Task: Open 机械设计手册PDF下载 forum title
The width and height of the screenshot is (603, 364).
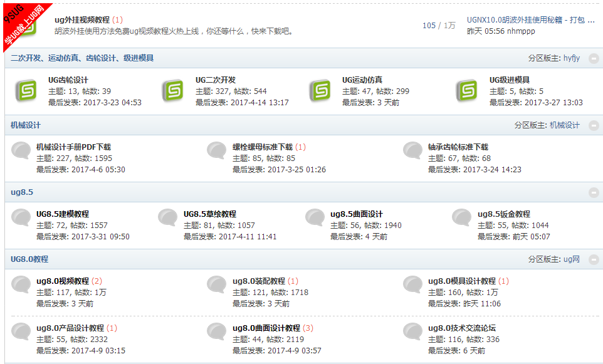Action: coord(73,147)
